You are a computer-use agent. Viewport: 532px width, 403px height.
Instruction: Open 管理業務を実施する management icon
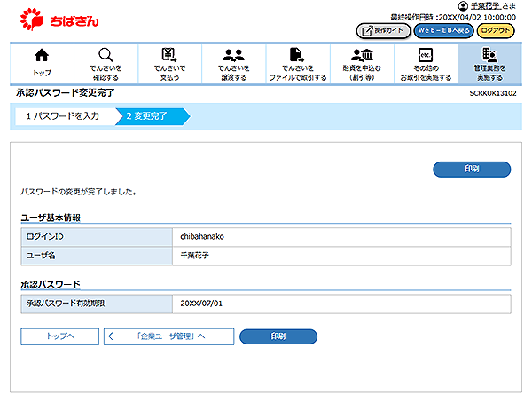point(489,55)
